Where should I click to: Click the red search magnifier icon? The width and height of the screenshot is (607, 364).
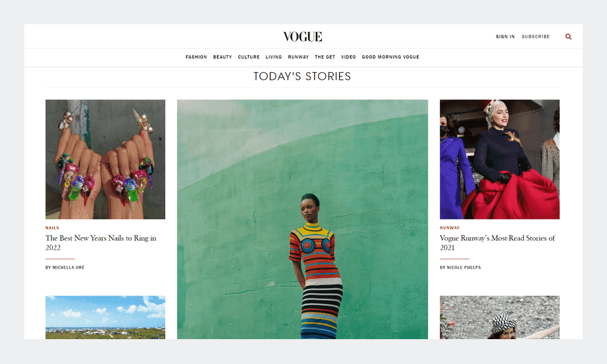pyautogui.click(x=568, y=37)
